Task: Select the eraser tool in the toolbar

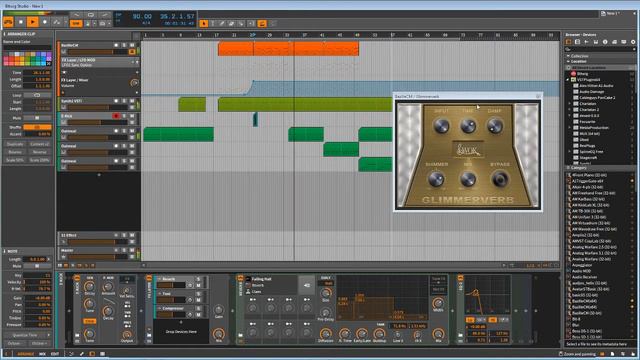Action: point(231,24)
